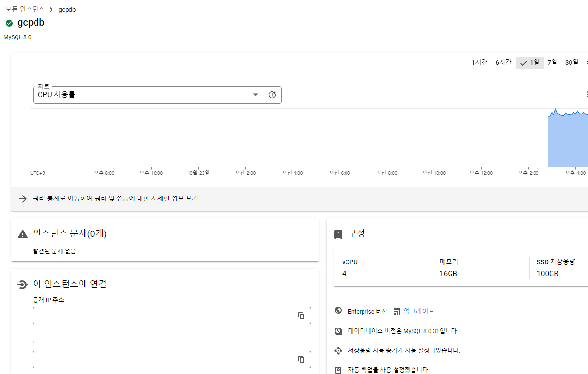The image size is (588, 374).
Task: Click the breadcrumb chevron after 모든 인스턴스
Action: pyautogui.click(x=51, y=10)
